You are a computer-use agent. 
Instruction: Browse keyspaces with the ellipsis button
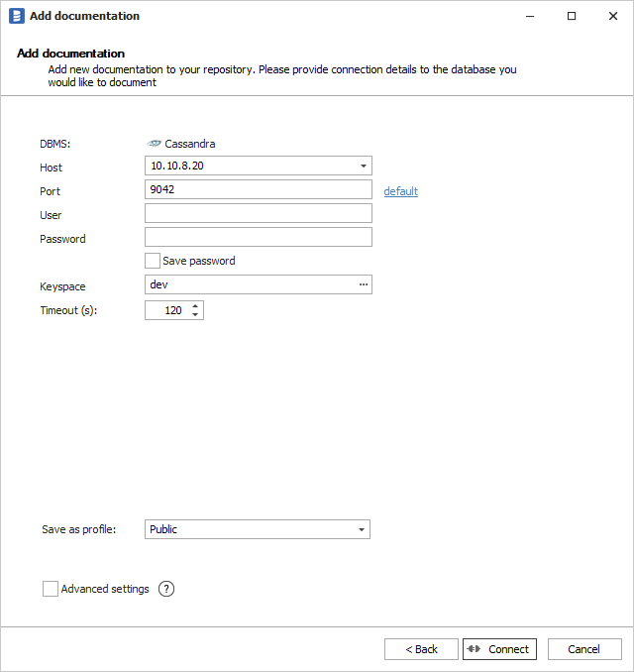click(364, 285)
